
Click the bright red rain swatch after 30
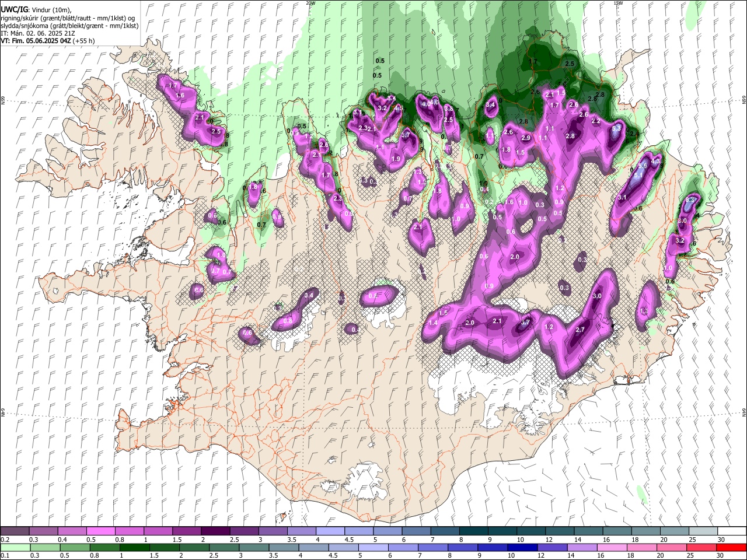(x=731, y=547)
